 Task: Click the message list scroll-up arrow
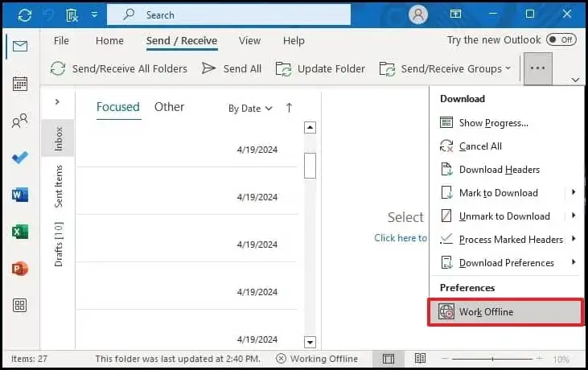310,127
